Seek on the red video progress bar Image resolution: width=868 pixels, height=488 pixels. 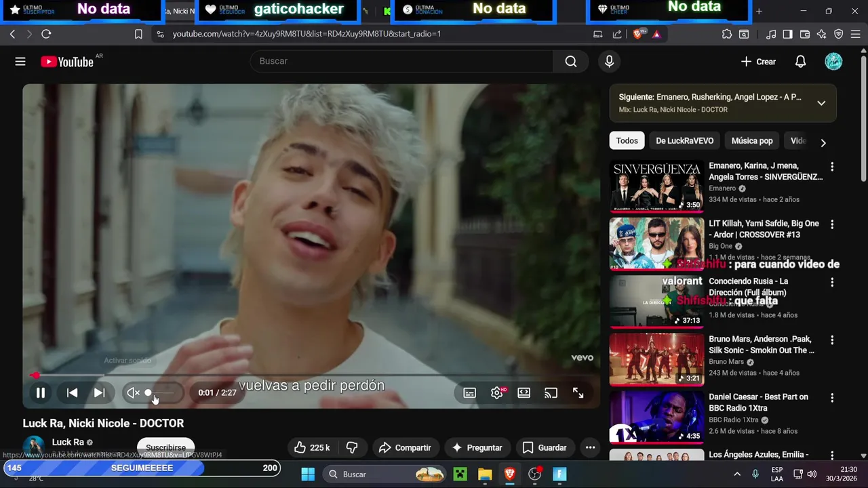click(x=311, y=375)
